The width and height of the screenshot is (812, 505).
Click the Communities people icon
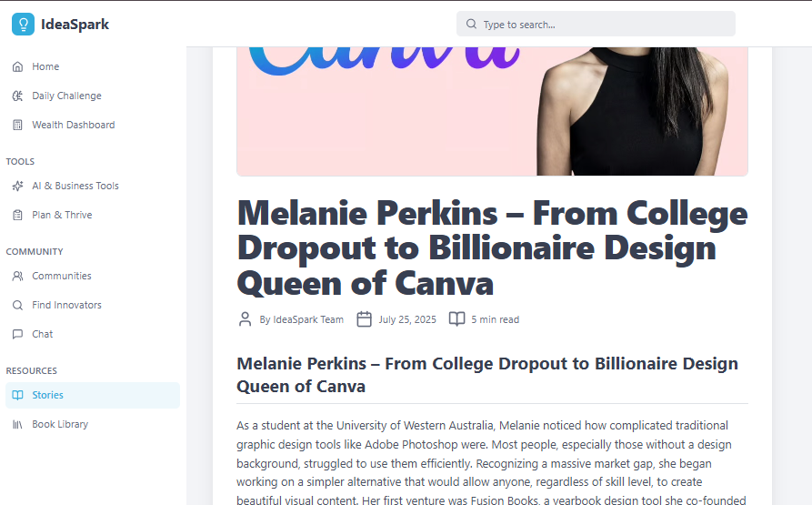point(17,276)
